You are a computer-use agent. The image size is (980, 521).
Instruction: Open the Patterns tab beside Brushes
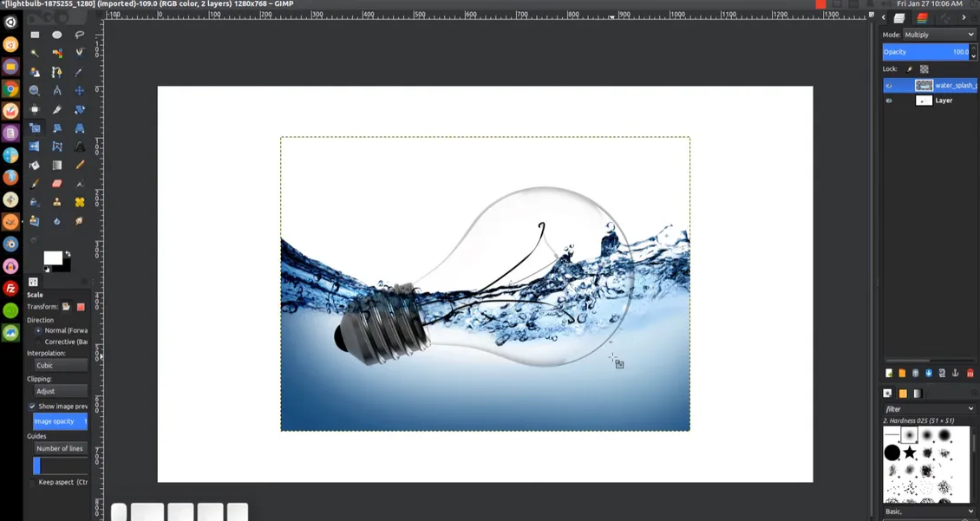point(903,394)
